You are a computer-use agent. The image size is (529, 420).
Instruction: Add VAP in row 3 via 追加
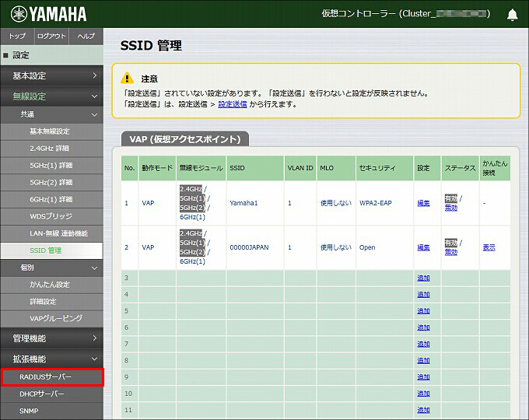(x=423, y=278)
